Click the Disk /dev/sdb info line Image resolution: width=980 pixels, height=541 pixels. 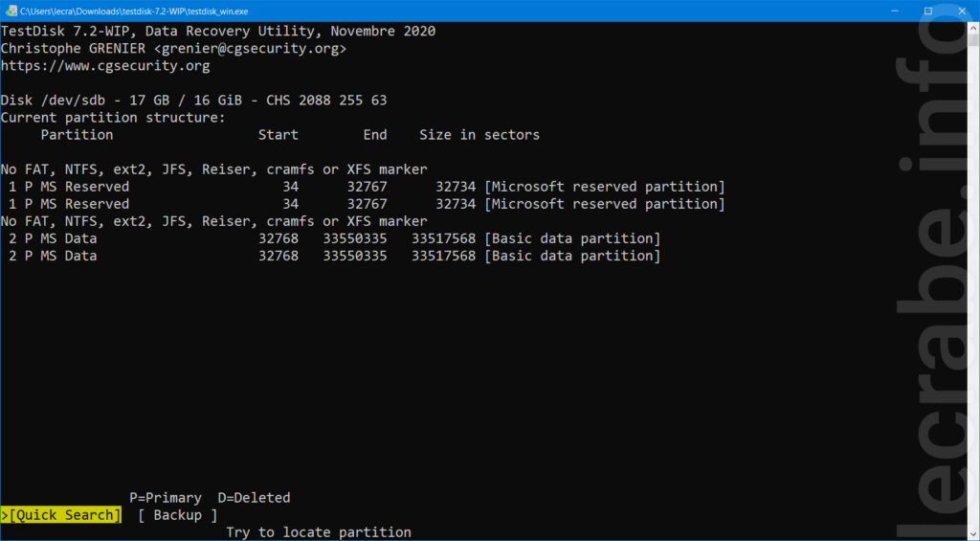click(193, 101)
